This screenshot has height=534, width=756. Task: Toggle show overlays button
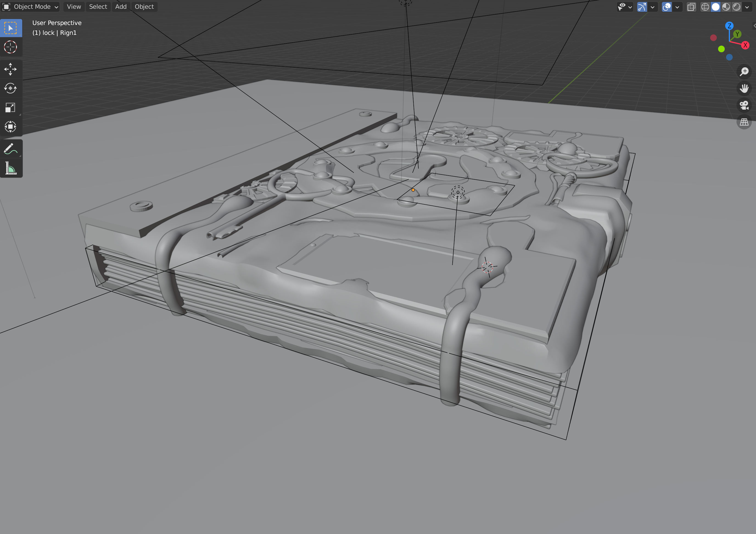pos(667,7)
